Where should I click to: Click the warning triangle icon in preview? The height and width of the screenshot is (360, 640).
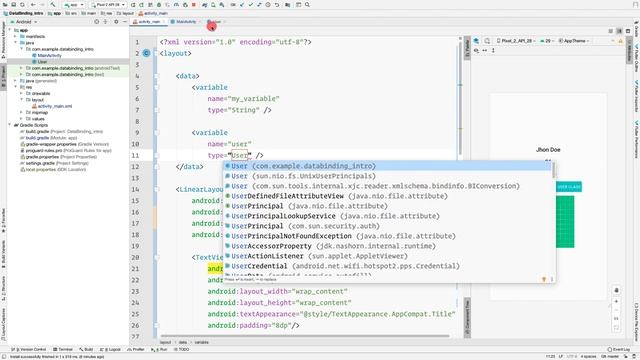pos(620,41)
